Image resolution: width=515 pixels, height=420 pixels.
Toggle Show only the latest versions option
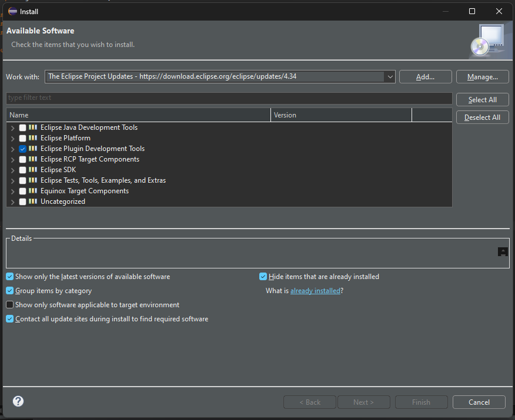(10, 277)
